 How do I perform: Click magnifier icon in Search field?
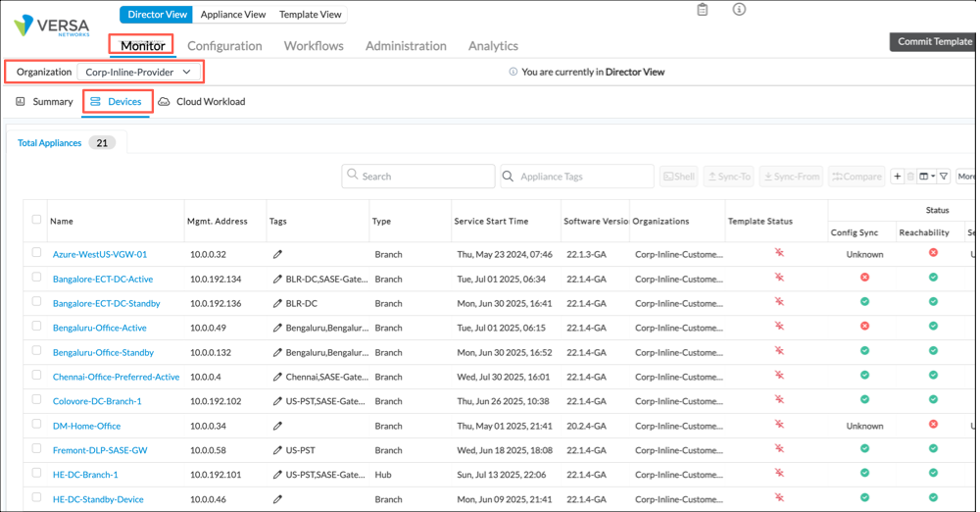click(x=353, y=175)
